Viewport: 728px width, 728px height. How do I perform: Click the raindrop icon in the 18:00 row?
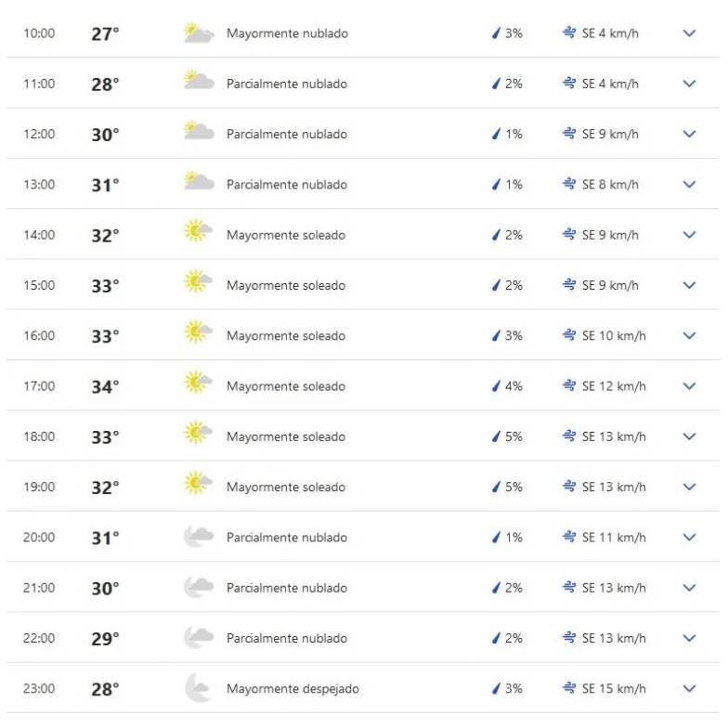tap(496, 436)
